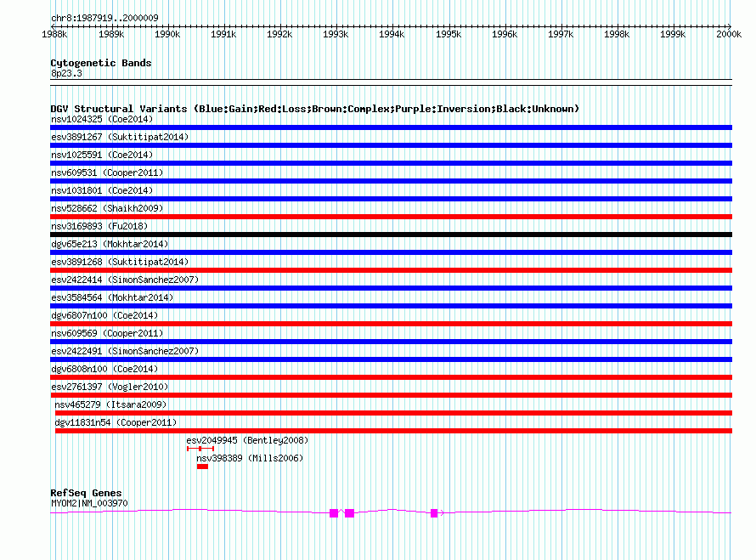756x560 pixels.
Task: Click the esv2761397 (Vogler2010) label
Action: click(x=110, y=387)
